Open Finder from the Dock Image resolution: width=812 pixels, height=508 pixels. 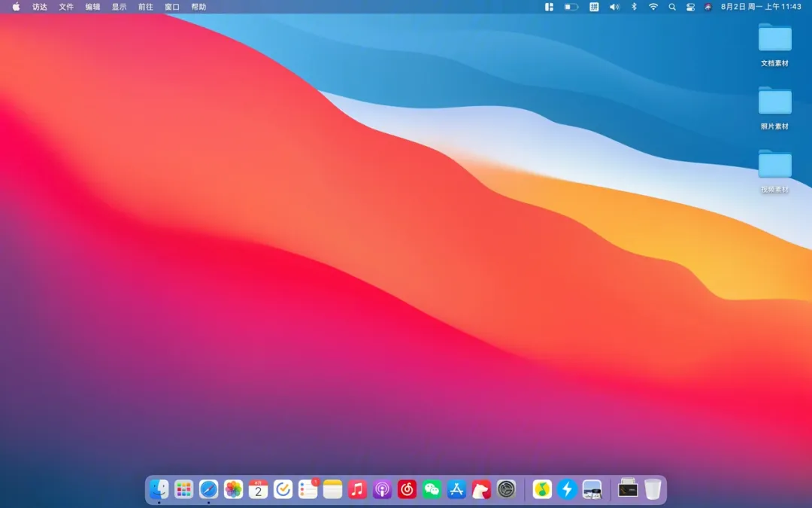[159, 489]
